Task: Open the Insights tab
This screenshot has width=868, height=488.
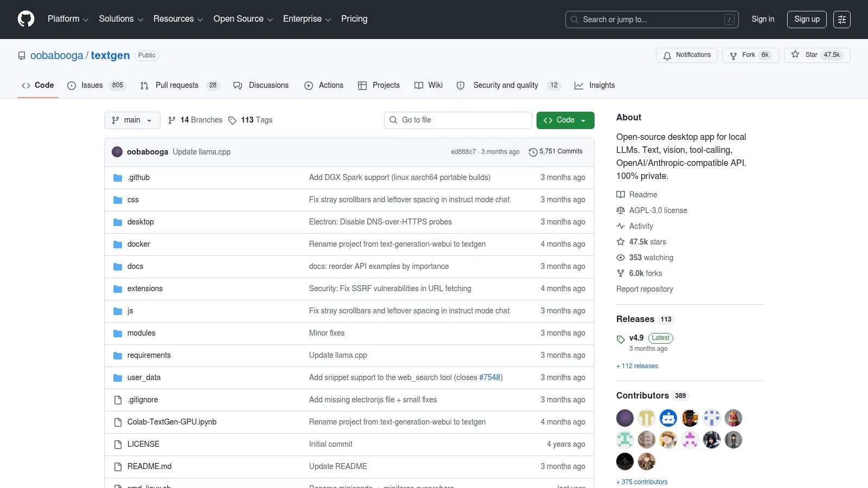Action: click(595, 86)
